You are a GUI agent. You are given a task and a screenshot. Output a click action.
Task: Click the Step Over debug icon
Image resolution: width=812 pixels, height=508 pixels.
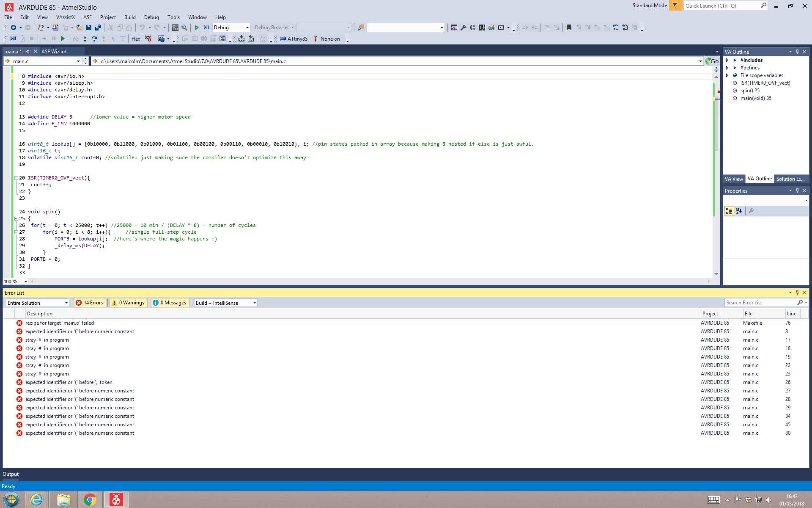point(94,39)
